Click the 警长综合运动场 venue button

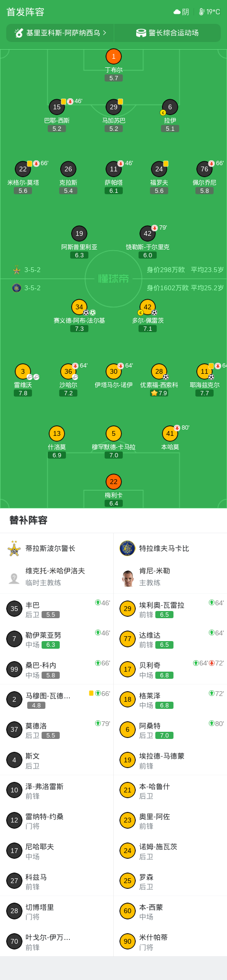[x=168, y=33]
